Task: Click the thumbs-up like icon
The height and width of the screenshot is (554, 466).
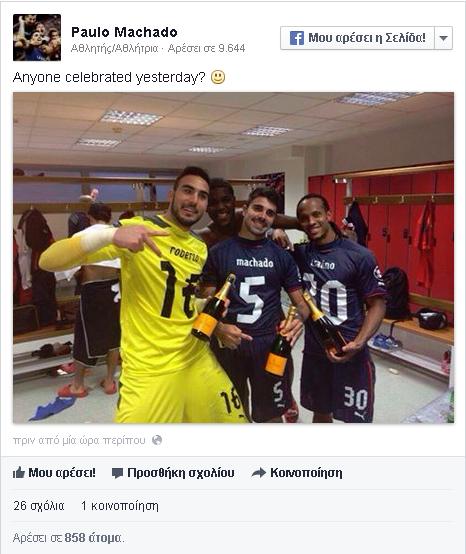Action: click(19, 472)
